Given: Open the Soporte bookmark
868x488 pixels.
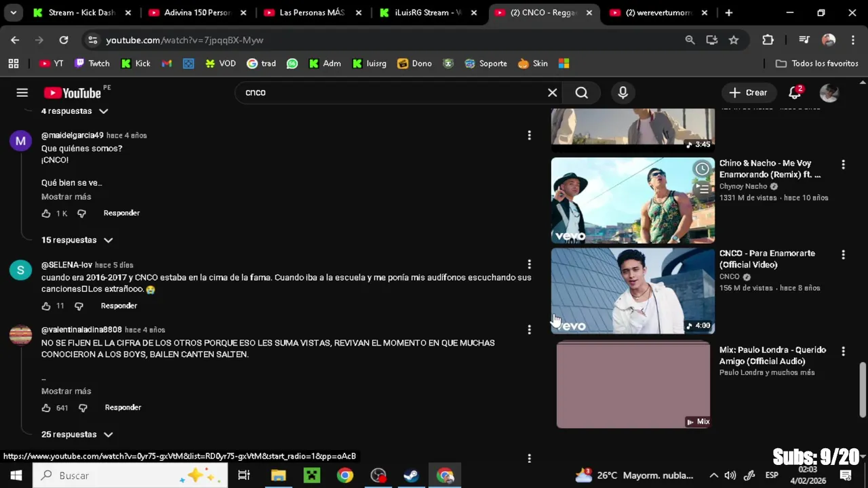Looking at the screenshot, I should point(486,63).
